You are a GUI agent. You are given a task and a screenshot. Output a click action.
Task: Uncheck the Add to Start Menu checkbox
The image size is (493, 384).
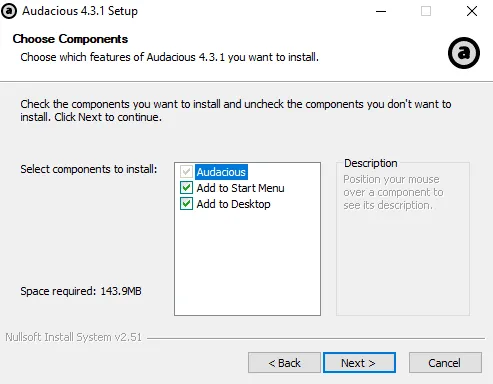point(186,188)
